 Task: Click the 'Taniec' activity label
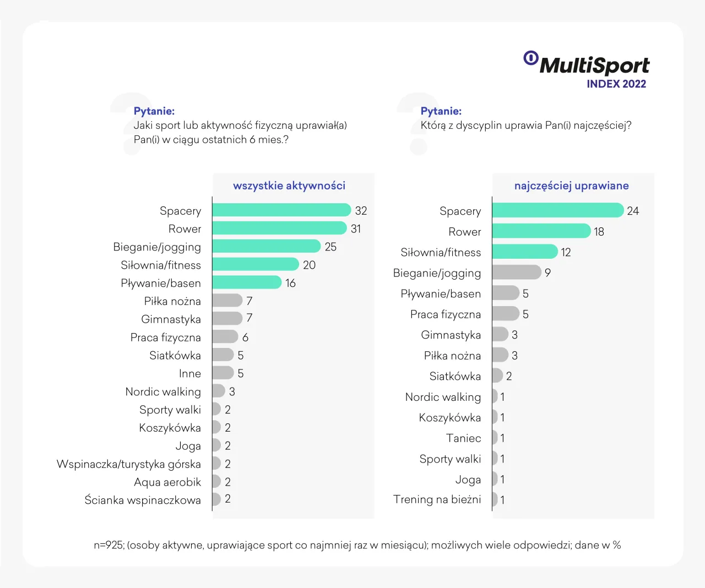(463, 438)
